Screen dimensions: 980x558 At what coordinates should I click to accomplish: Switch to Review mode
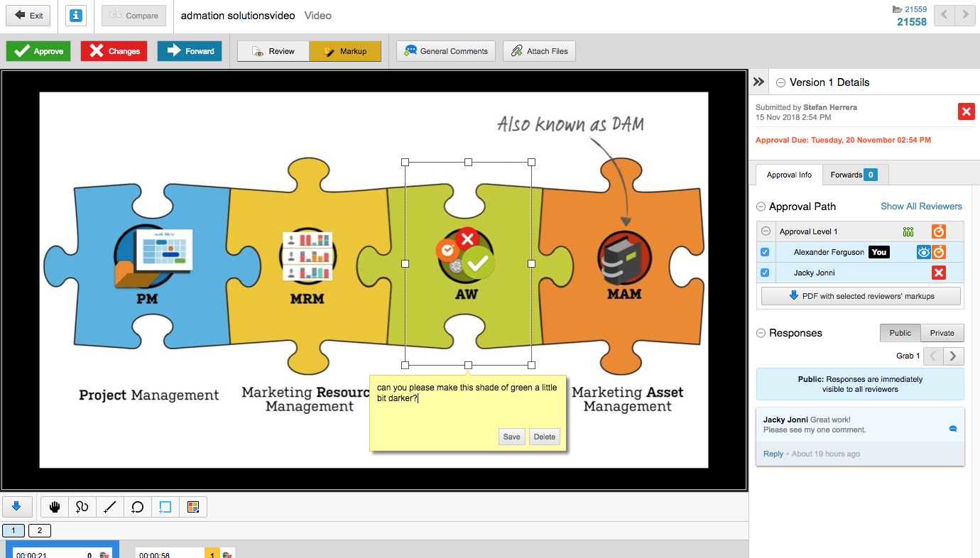(x=273, y=51)
